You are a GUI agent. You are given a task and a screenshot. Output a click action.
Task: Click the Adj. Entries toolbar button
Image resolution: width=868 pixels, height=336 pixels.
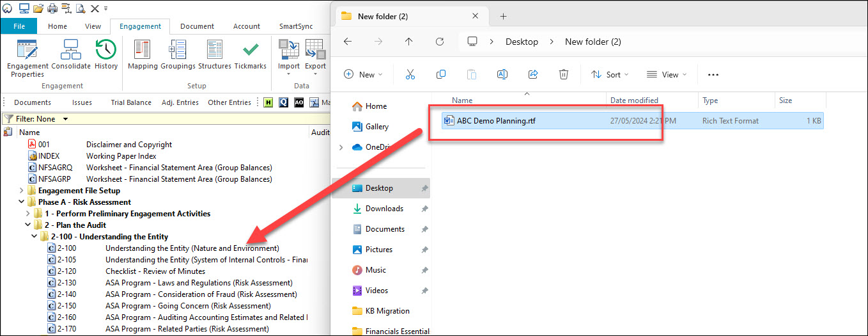(x=180, y=102)
